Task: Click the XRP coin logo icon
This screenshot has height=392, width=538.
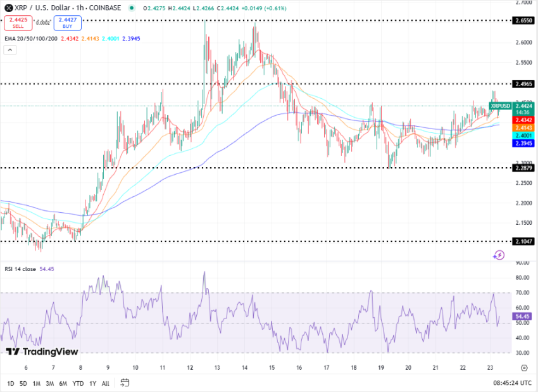Action: tap(8, 8)
